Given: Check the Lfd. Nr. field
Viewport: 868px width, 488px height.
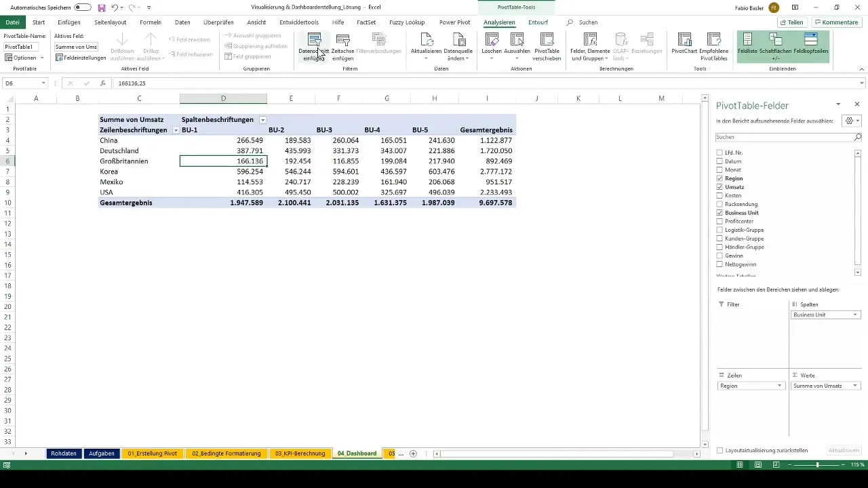Looking at the screenshot, I should pyautogui.click(x=719, y=153).
